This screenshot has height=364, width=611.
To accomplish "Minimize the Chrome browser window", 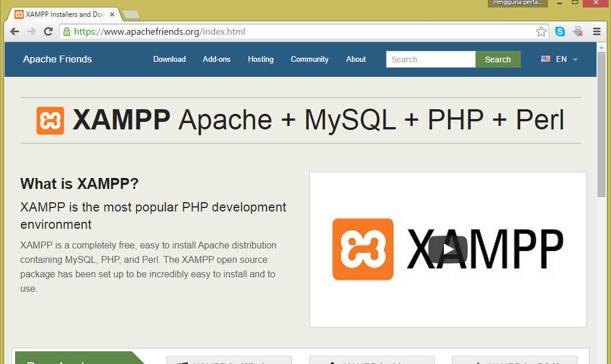I will coord(560,3).
